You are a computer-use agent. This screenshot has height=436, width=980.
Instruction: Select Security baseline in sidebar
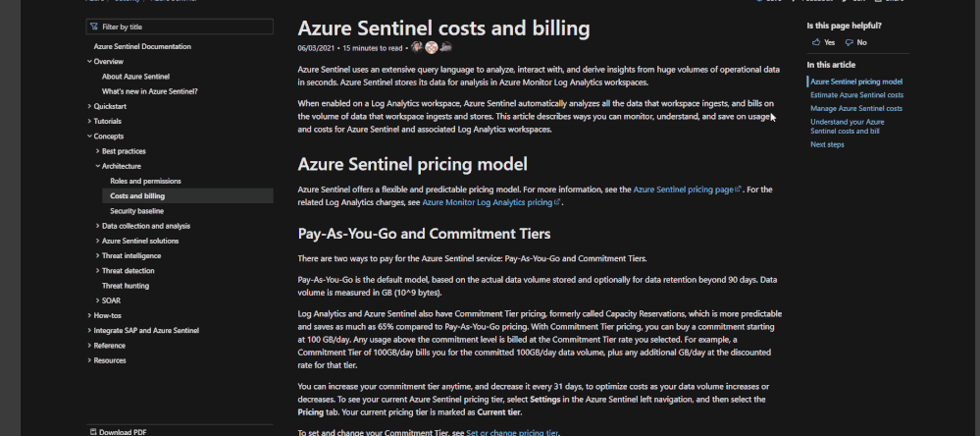point(136,211)
